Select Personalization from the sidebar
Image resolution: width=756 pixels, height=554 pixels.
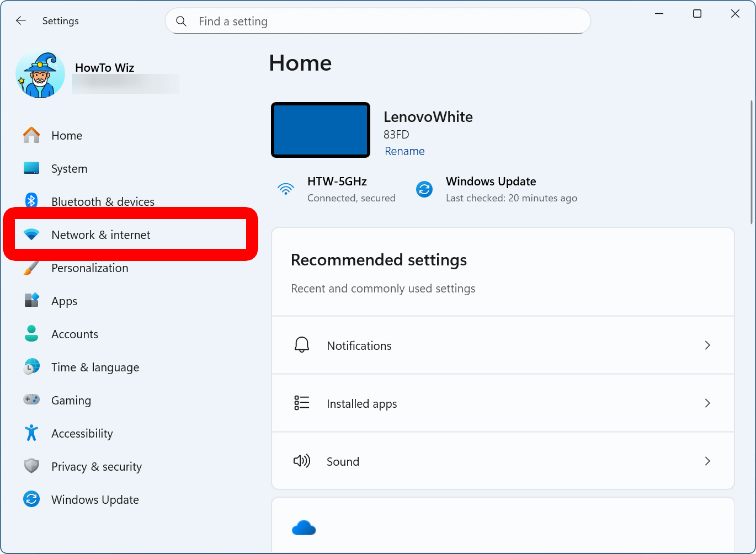coord(90,268)
